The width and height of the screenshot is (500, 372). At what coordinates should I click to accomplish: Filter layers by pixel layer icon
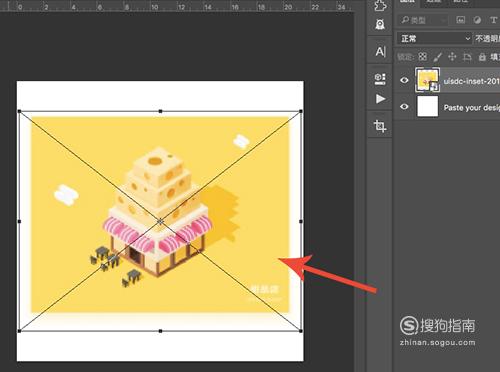click(461, 20)
